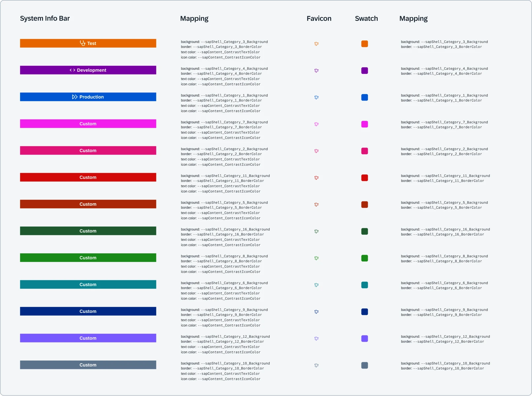
Task: Click the brown-red favicon in Category_5 row
Action: pos(317,204)
